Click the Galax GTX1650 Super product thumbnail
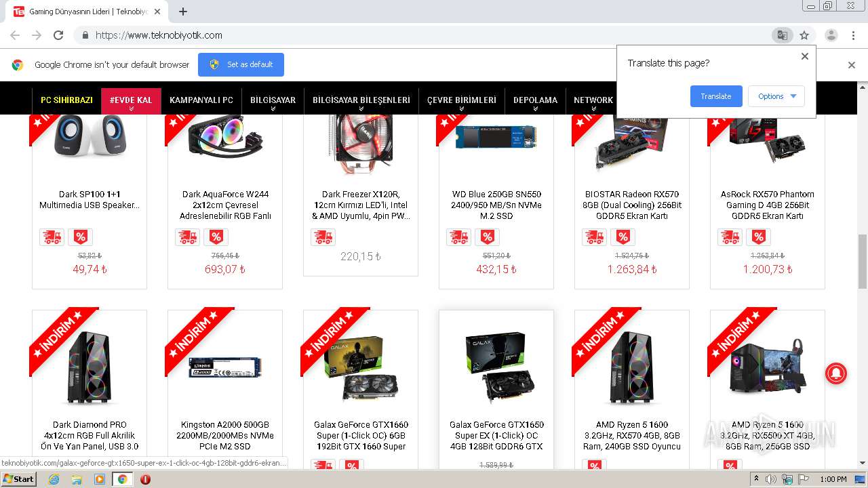The height and width of the screenshot is (488, 868). [496, 366]
